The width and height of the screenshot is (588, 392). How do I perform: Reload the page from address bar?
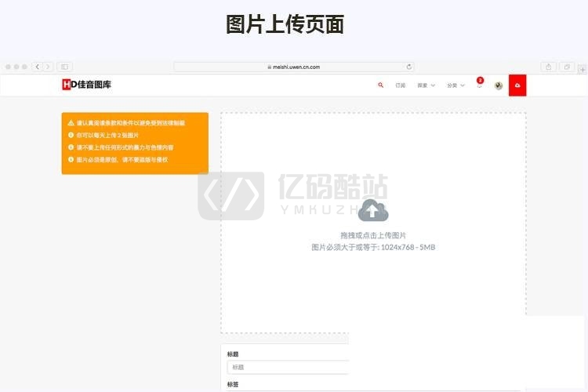pos(408,67)
